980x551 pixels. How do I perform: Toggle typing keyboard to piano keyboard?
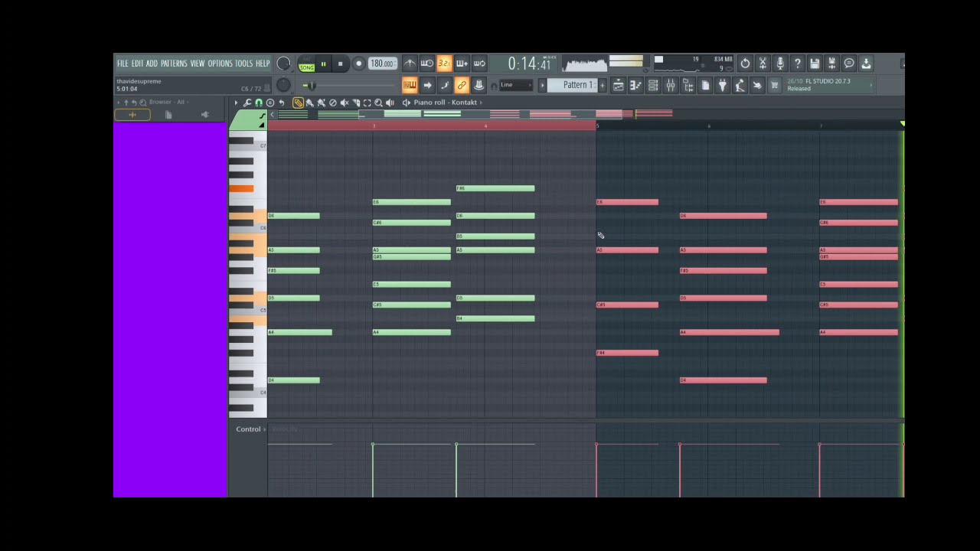[x=410, y=85]
